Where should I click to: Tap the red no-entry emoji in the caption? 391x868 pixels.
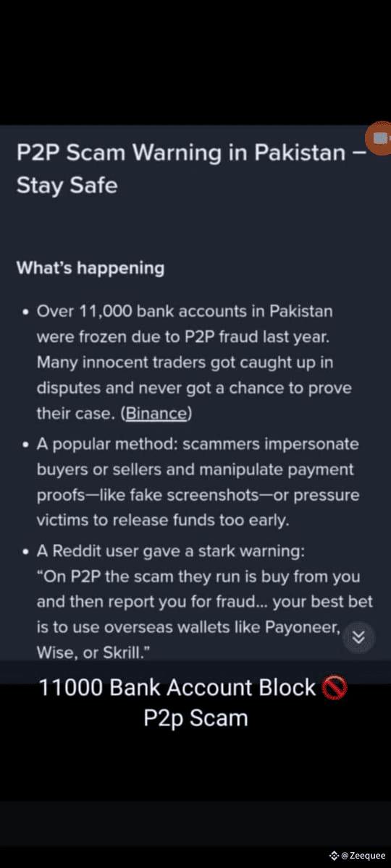click(333, 687)
